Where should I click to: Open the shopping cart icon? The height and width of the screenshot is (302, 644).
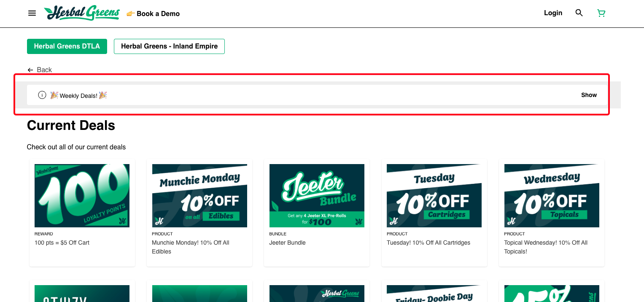tap(601, 13)
